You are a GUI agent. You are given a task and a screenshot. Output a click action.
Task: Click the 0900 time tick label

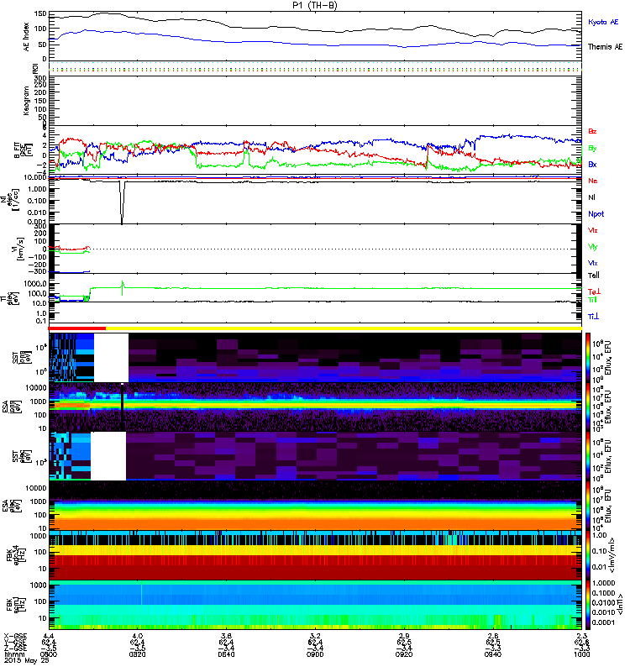point(315,654)
